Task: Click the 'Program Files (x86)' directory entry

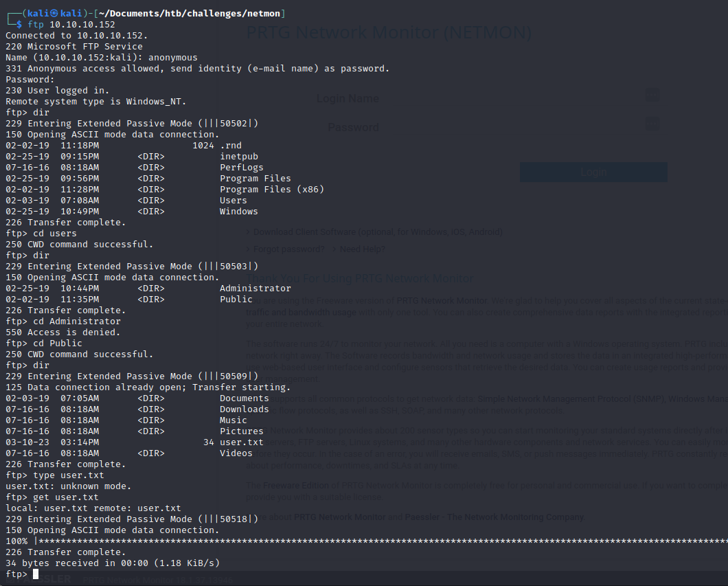Action: point(271,190)
